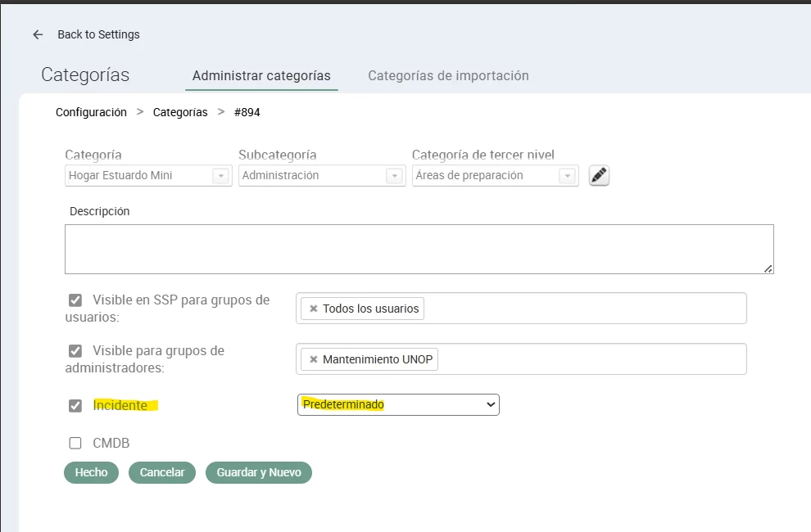
Task: Go to Configuración breadcrumb link
Action: click(91, 112)
